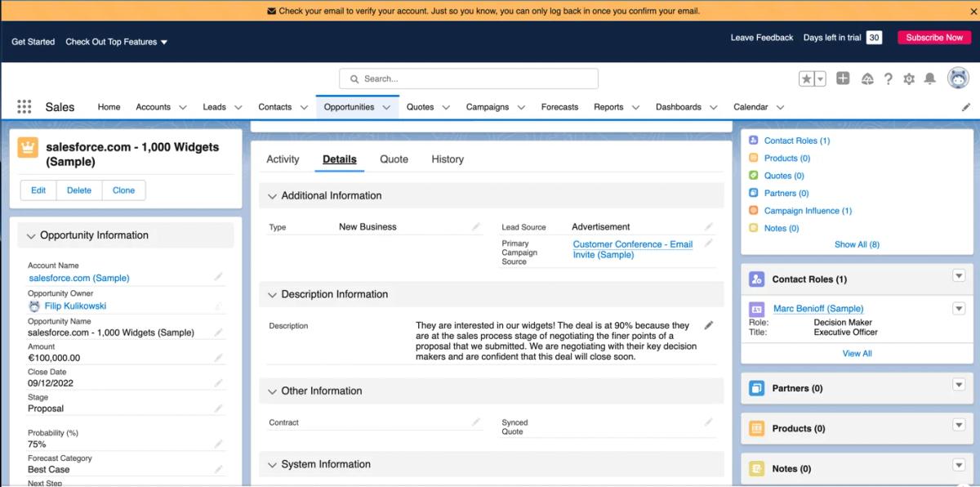Edit the Amount field pencil
This screenshot has width=980, height=487.
coord(218,357)
